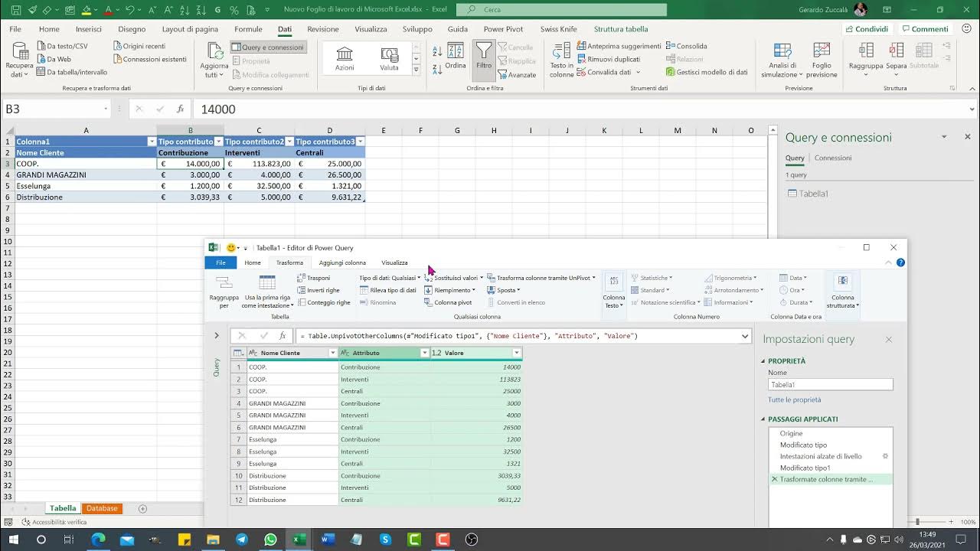Image resolution: width=980 pixels, height=551 pixels.
Task: Open filter dropdown for Tipo contributo column
Action: pyautogui.click(x=219, y=142)
